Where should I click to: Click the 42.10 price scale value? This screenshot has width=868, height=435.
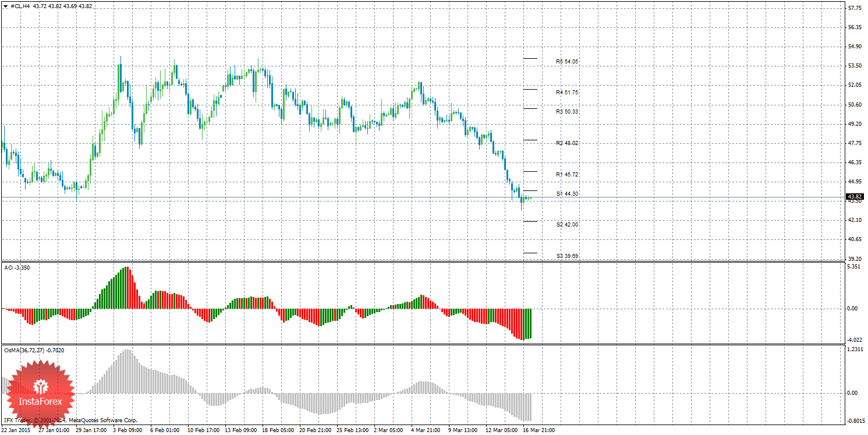(x=855, y=220)
